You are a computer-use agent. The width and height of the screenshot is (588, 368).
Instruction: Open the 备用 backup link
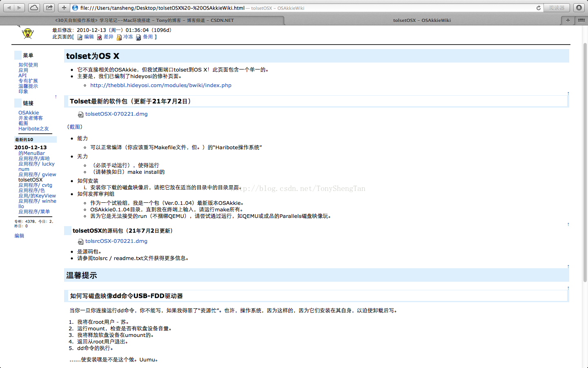tap(148, 37)
